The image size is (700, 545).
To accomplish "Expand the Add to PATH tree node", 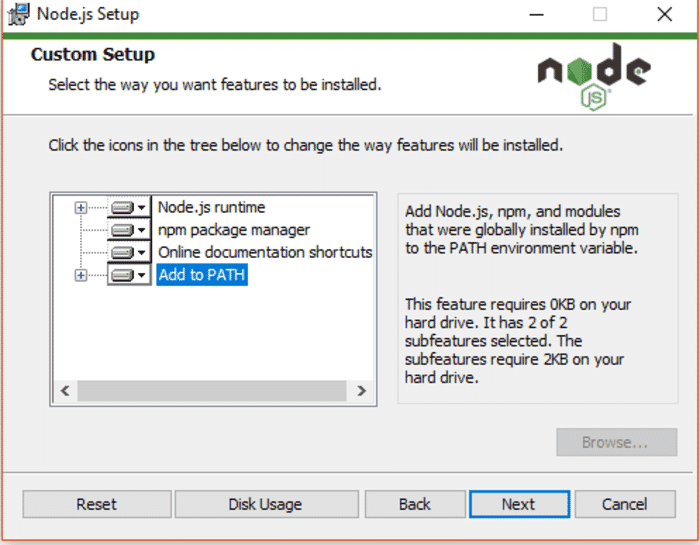I will click(x=81, y=275).
